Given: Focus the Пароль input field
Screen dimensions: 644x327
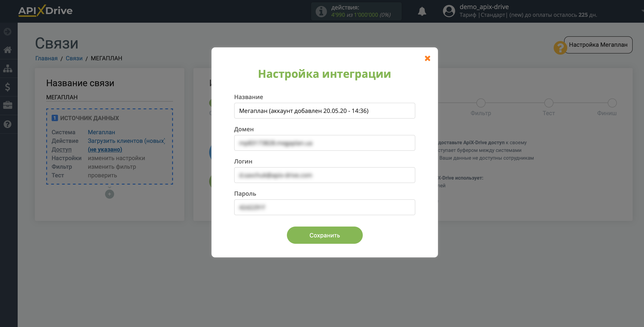Looking at the screenshot, I should tap(324, 207).
